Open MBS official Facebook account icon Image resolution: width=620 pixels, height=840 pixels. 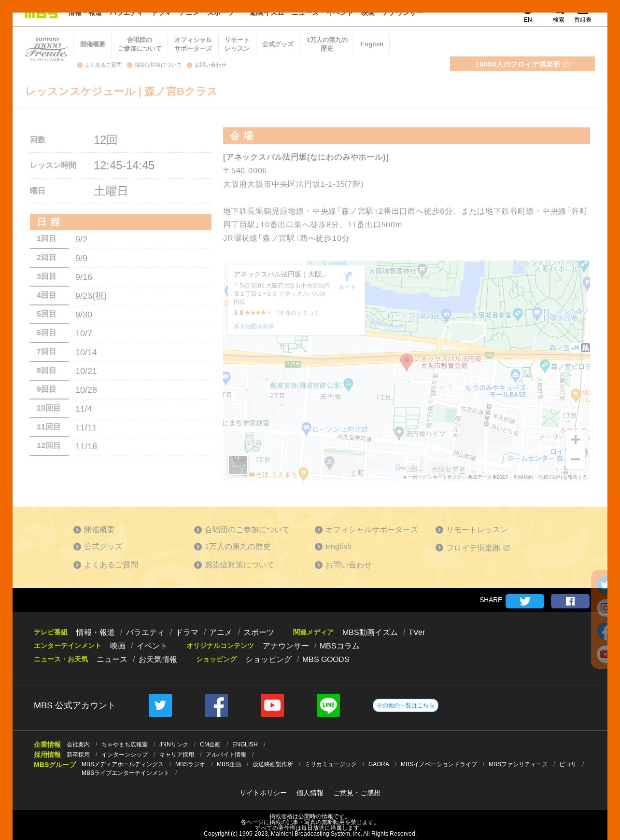tap(216, 705)
